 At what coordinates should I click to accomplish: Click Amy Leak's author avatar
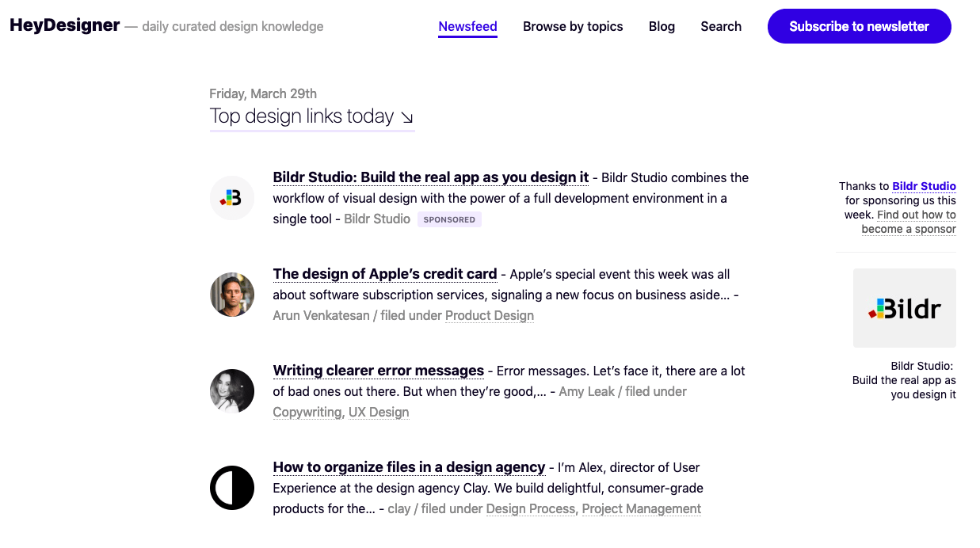tap(232, 391)
